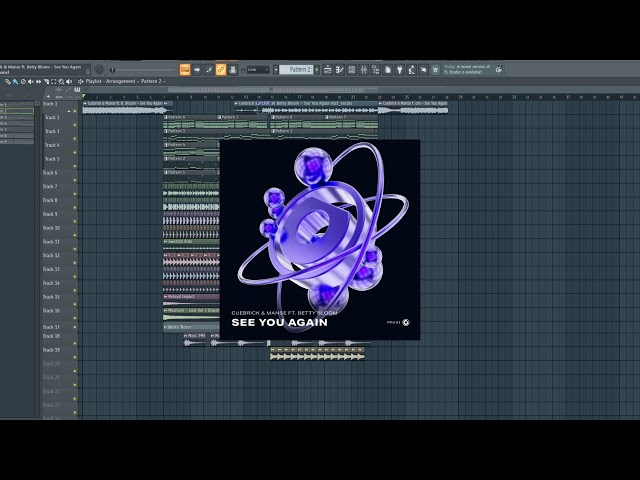
Task: Open the View Playlist shortcut icon
Action: (x=327, y=70)
